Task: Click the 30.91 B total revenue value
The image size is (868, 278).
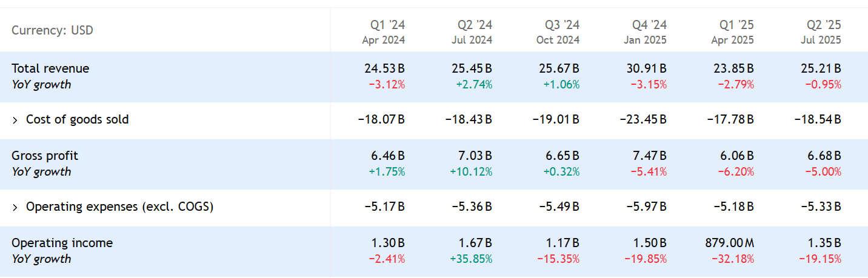Action: [x=646, y=68]
